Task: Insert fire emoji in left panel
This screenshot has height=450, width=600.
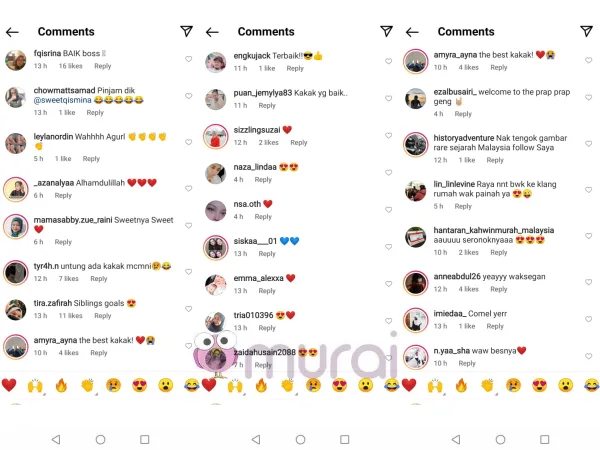Action: pos(61,385)
